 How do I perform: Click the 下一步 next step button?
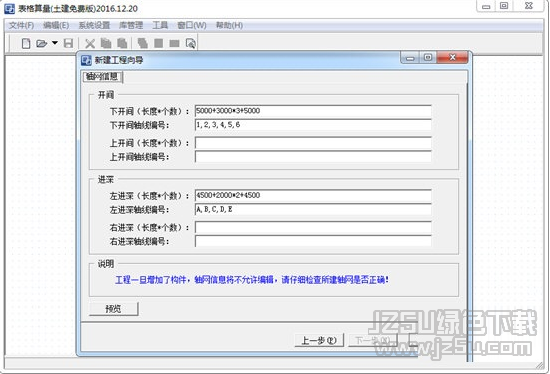[x=373, y=340]
